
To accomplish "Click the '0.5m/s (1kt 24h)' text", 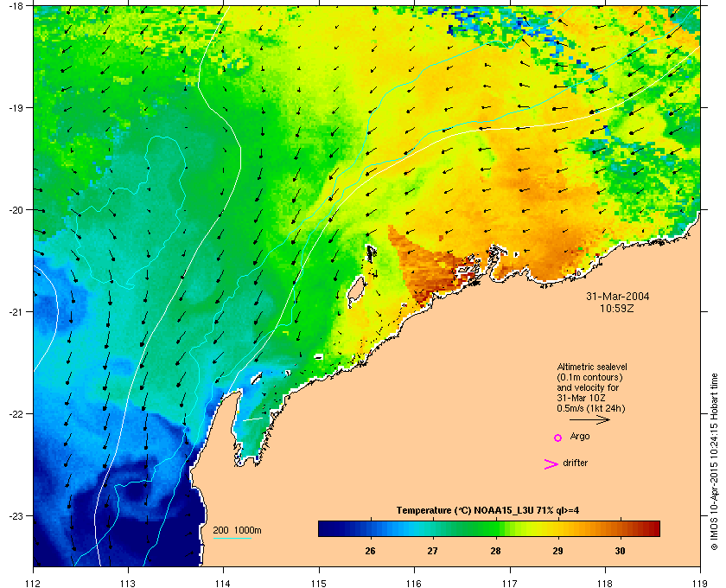I will [x=591, y=409].
